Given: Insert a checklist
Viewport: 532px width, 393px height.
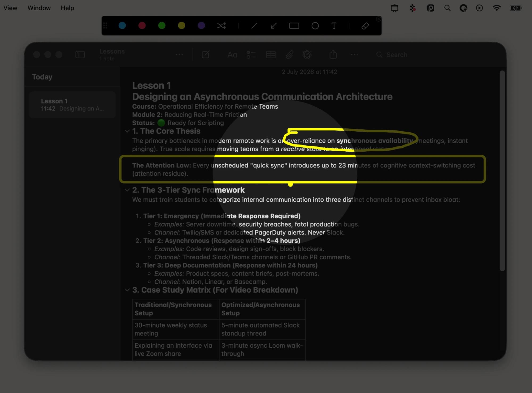Looking at the screenshot, I should [x=251, y=55].
